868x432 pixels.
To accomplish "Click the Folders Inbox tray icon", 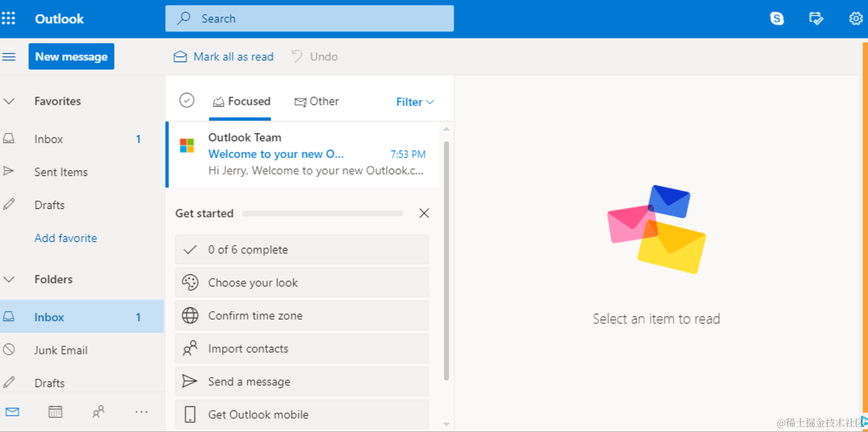I will pos(9,317).
